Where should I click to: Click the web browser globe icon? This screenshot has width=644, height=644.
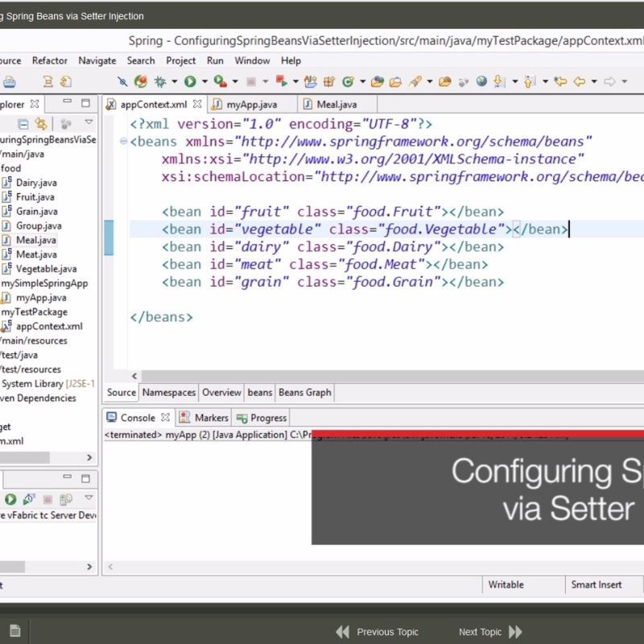click(481, 81)
